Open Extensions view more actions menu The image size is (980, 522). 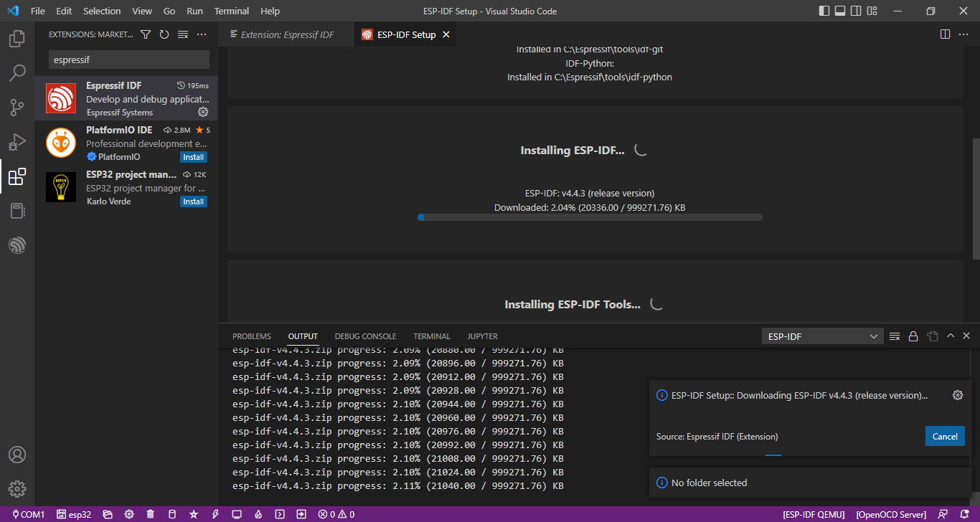[202, 34]
